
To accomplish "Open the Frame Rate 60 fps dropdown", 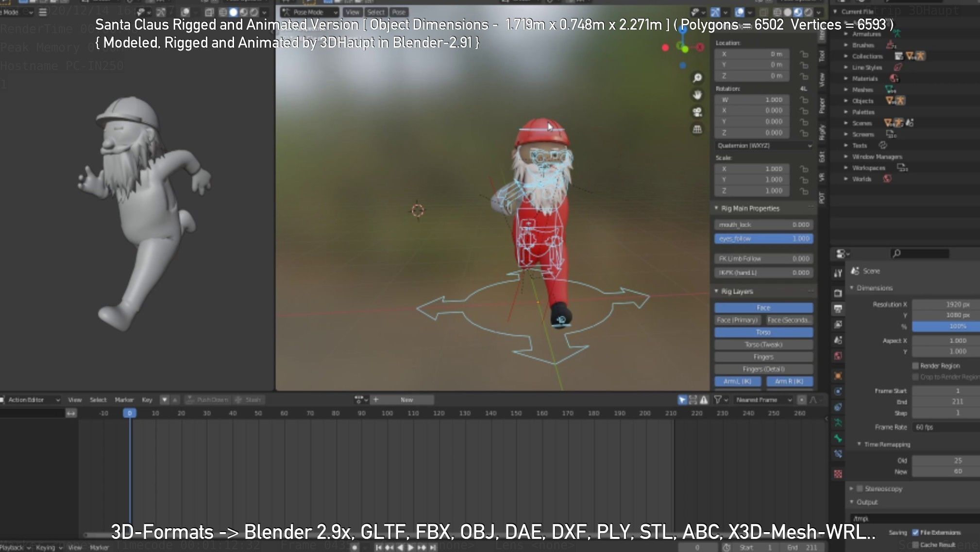I will [946, 427].
